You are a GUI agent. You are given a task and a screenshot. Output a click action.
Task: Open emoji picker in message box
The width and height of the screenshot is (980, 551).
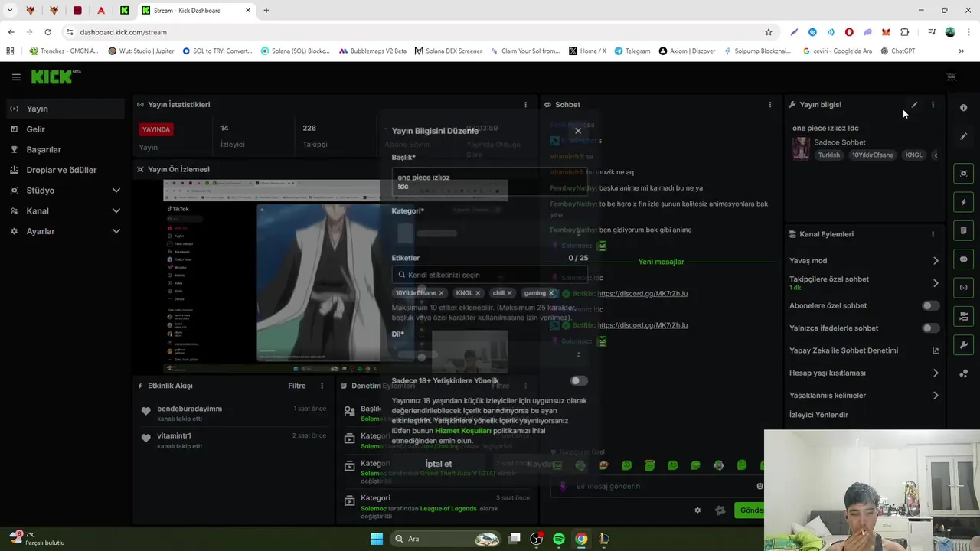pyautogui.click(x=759, y=486)
